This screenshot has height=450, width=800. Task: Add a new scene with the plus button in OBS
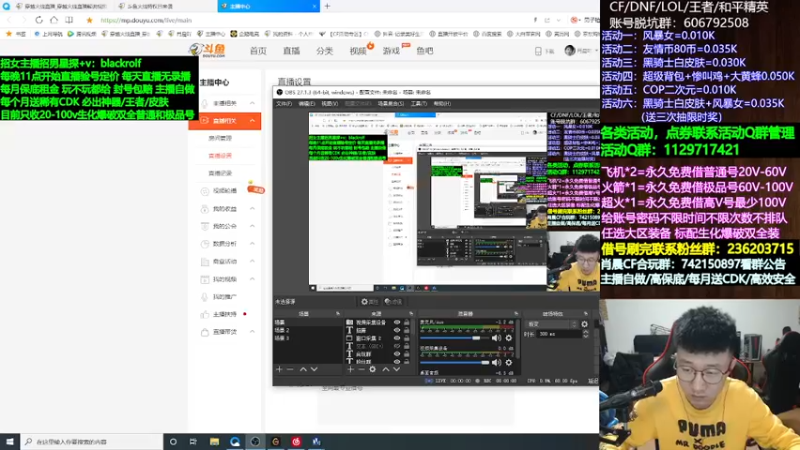coord(279,369)
